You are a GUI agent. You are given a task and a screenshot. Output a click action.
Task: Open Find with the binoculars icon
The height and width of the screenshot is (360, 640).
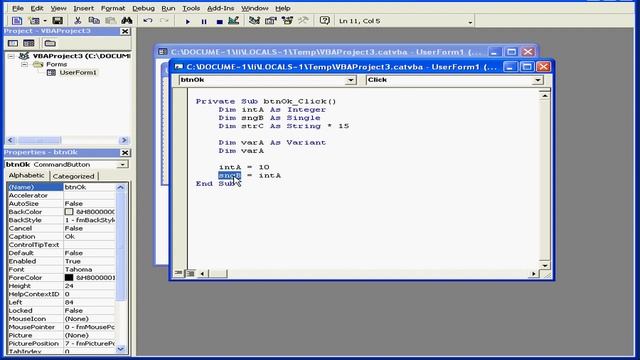(x=127, y=21)
